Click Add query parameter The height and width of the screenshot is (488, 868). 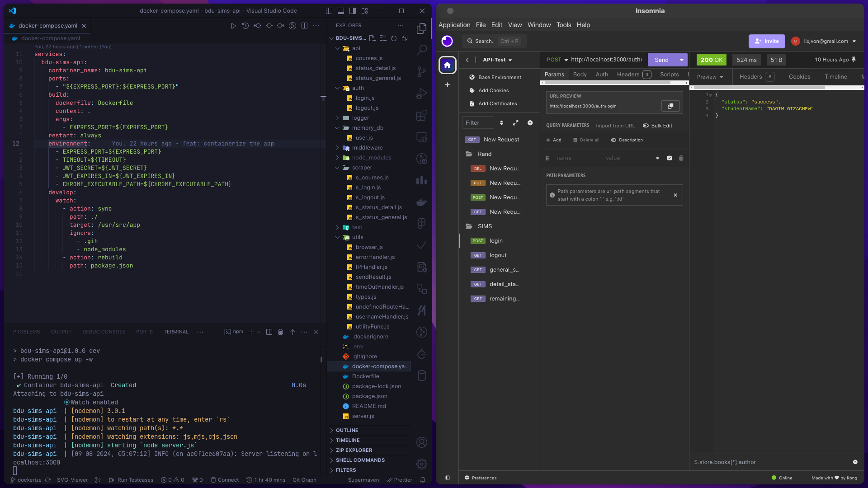554,140
